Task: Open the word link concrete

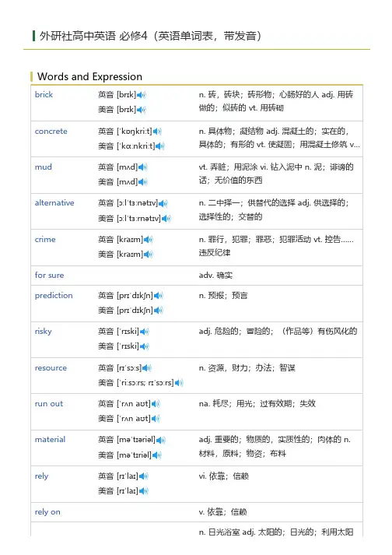Action: pos(51,132)
